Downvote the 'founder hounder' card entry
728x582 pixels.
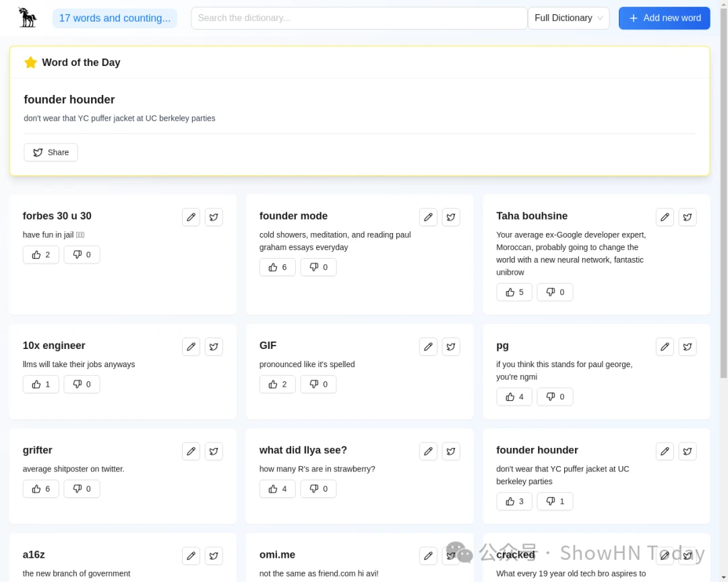pos(555,501)
